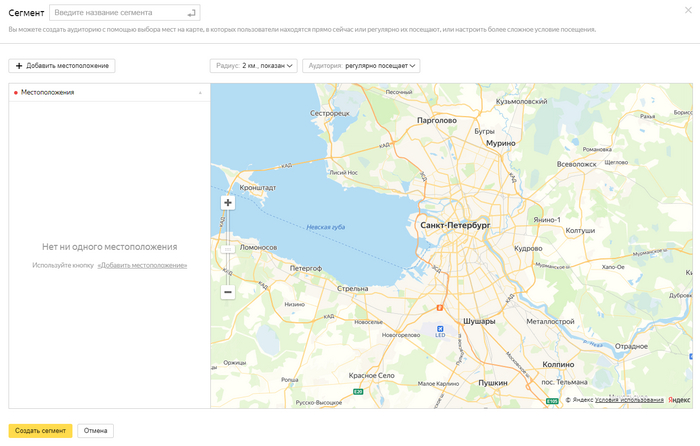Click the map zoom slider handle
This screenshot has height=446, width=700.
point(228,247)
